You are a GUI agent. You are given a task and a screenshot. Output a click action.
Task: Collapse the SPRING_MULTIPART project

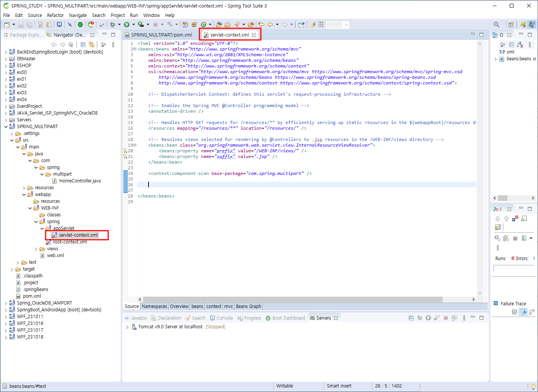point(6,127)
